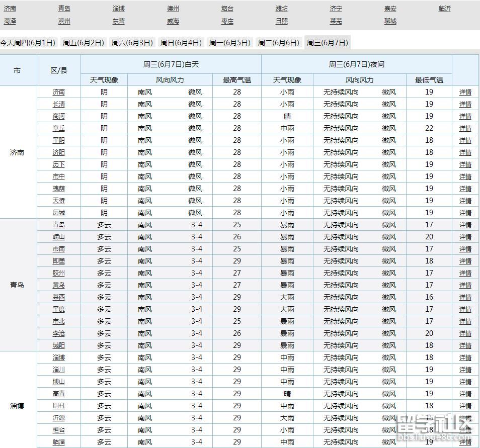Select the 胶州 district link

[x=59, y=273]
